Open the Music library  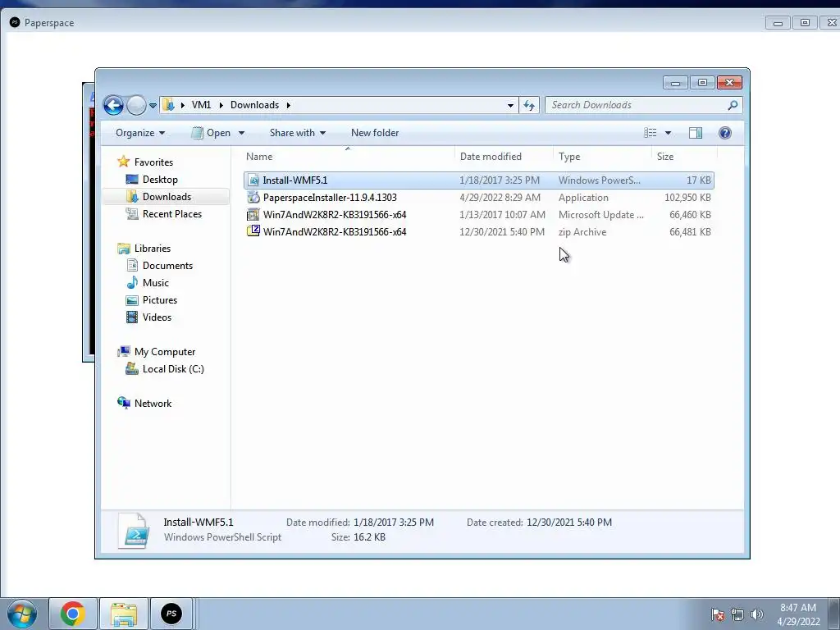pos(155,283)
